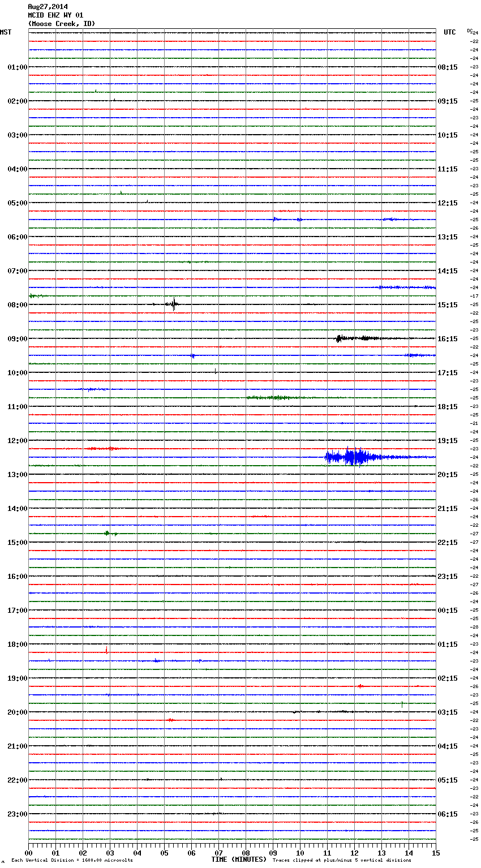This screenshot has width=481, height=868.
Task: Select the 16:15 UTC time label
Action: pos(448,339)
